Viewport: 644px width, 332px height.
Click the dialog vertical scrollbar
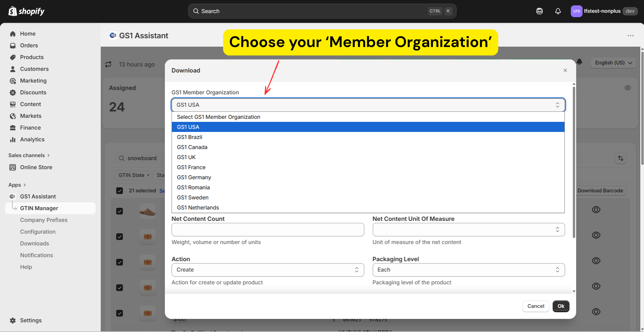point(574,162)
